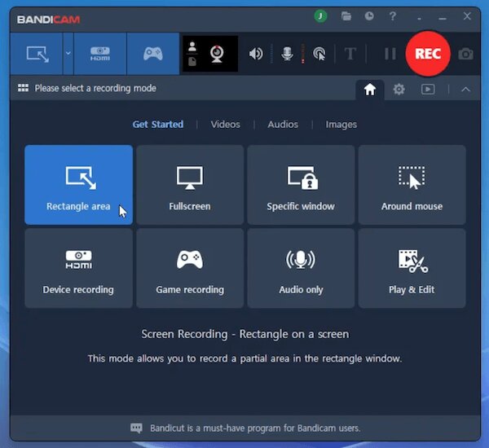Click the green J account icon
The height and width of the screenshot is (448, 489).
pos(320,16)
